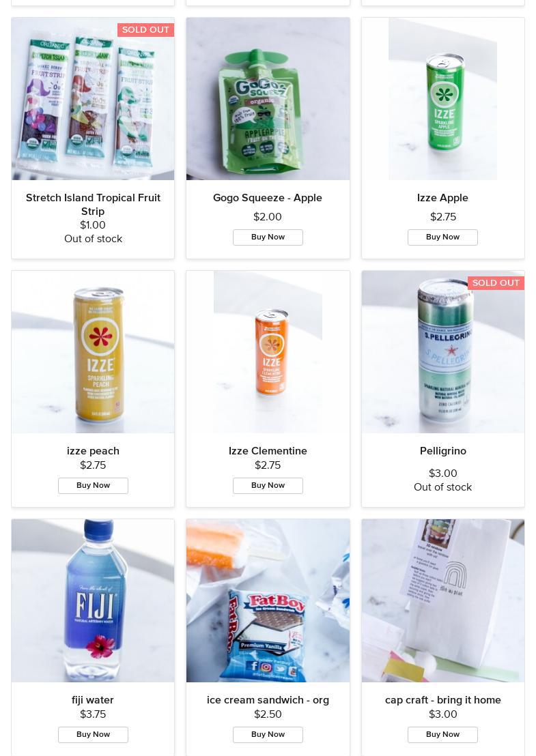View the white craft bag photo
Image resolution: width=536 pixels, height=756 pixels.
pos(443,600)
